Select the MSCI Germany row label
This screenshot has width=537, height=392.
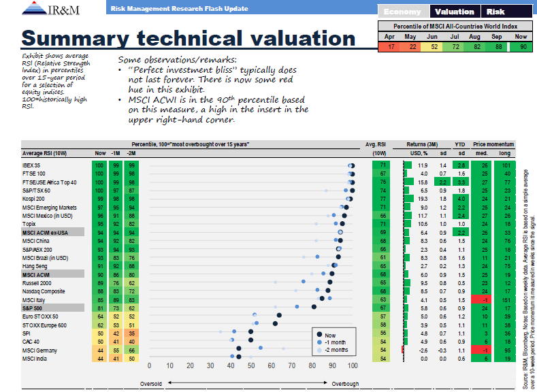pos(39,350)
